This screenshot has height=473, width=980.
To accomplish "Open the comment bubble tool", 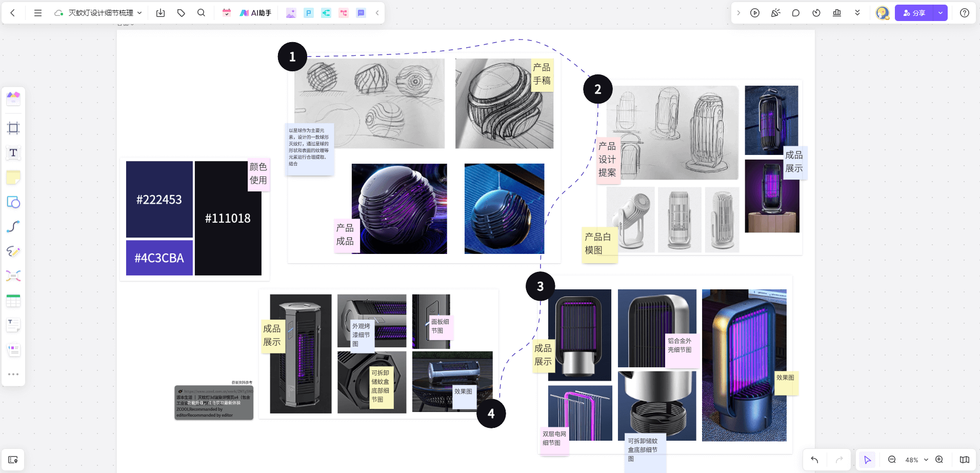I will [x=796, y=13].
